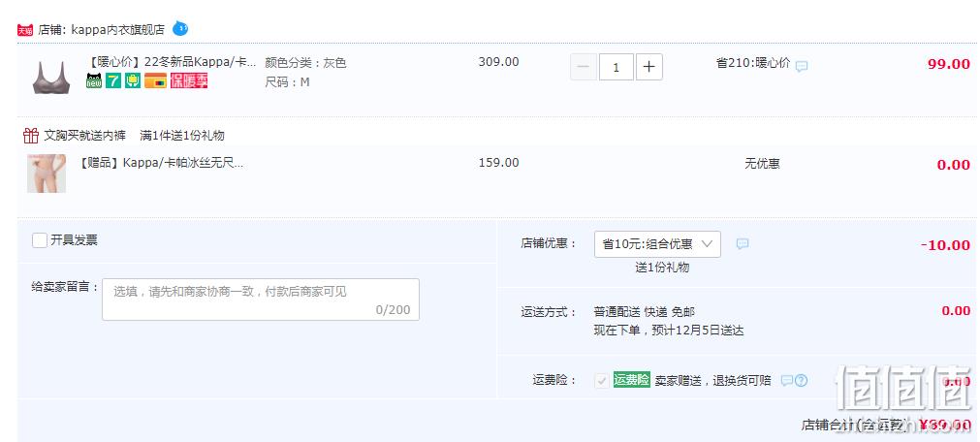The width and height of the screenshot is (980, 442).
Task: Click the red 99.00 subtotal
Action: 949,64
